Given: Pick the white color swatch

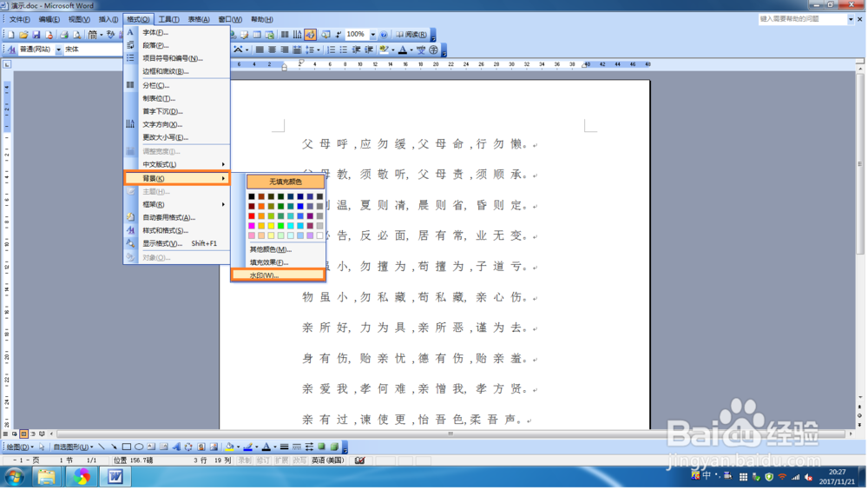Looking at the screenshot, I should 320,236.
